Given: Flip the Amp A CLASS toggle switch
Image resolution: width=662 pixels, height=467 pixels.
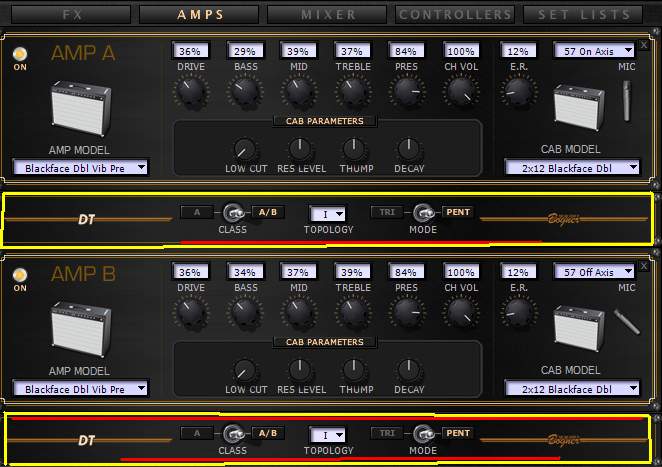Looking at the screenshot, I should click(233, 212).
